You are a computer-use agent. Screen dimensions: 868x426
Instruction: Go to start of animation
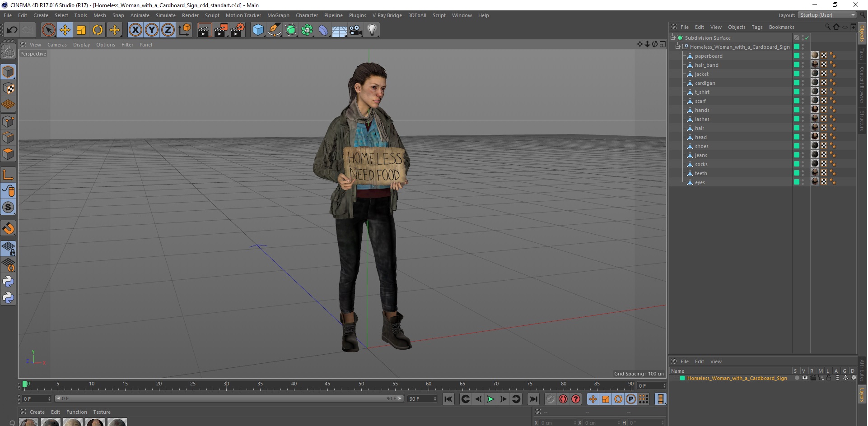tap(448, 399)
